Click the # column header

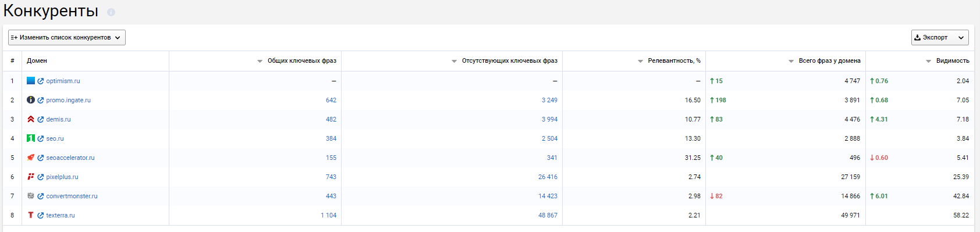(x=12, y=61)
